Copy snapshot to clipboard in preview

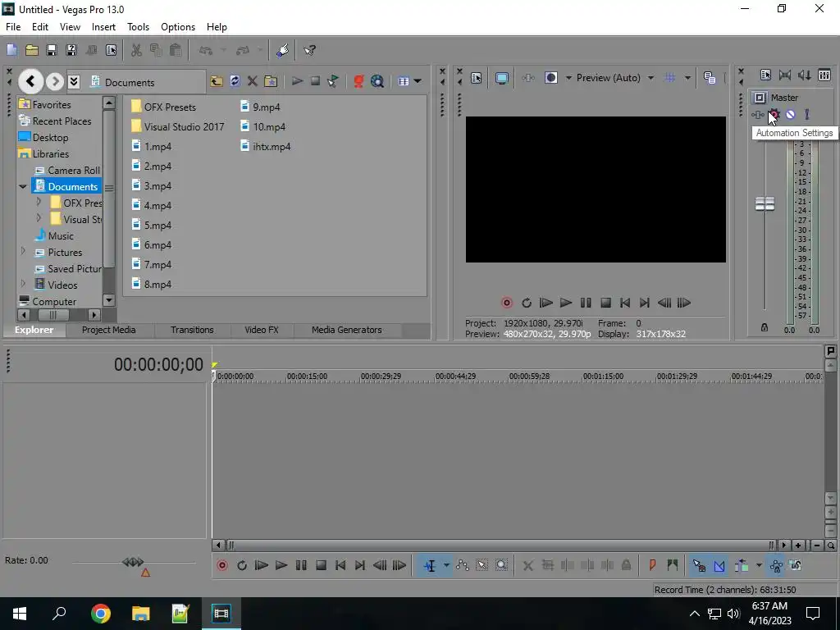pyautogui.click(x=710, y=78)
